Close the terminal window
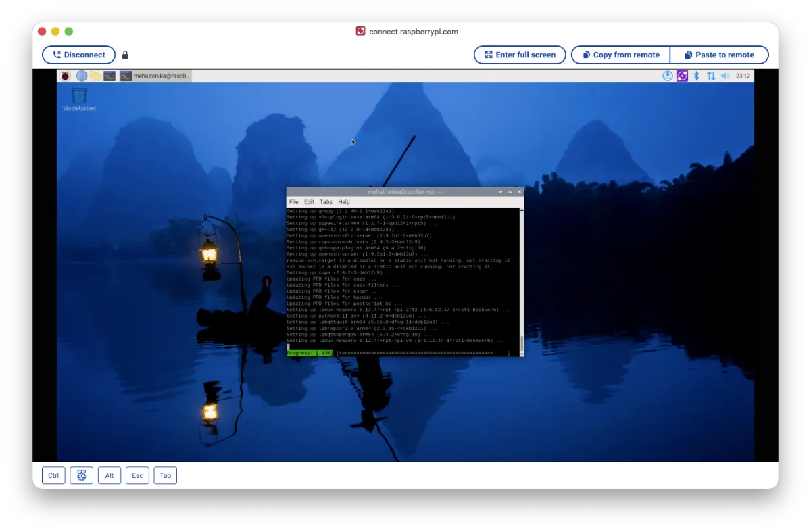Viewport: 811px width, 532px height. (x=520, y=192)
